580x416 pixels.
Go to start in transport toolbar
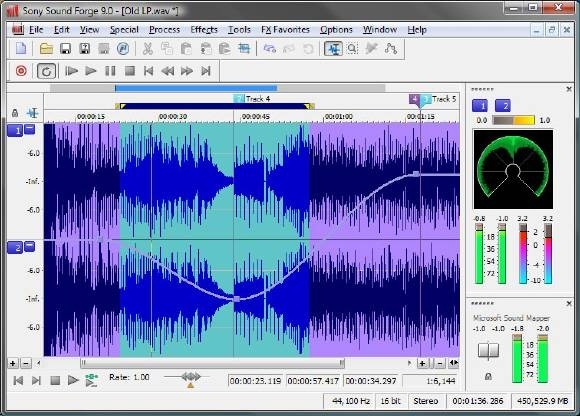pos(149,71)
